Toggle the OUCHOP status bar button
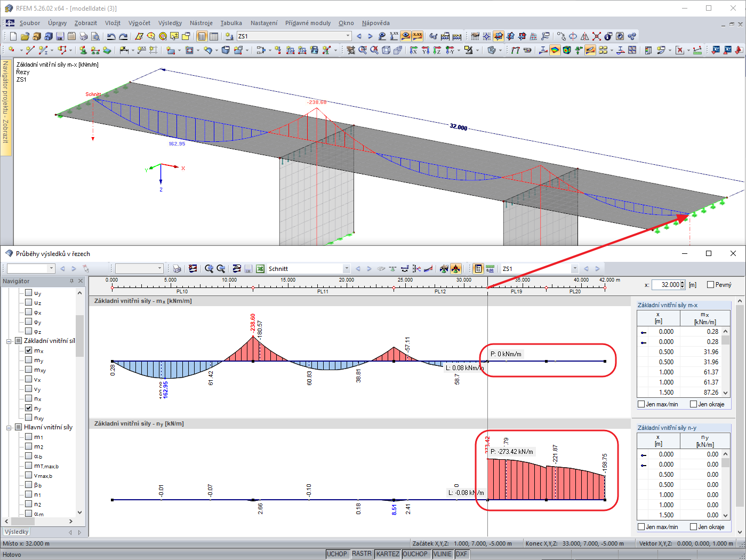 pos(415,554)
